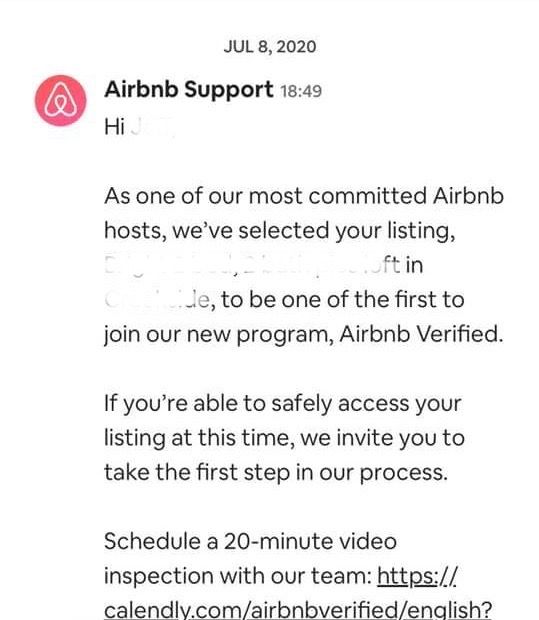
Task: Open the Airbnb Support sender name
Action: click(x=189, y=89)
